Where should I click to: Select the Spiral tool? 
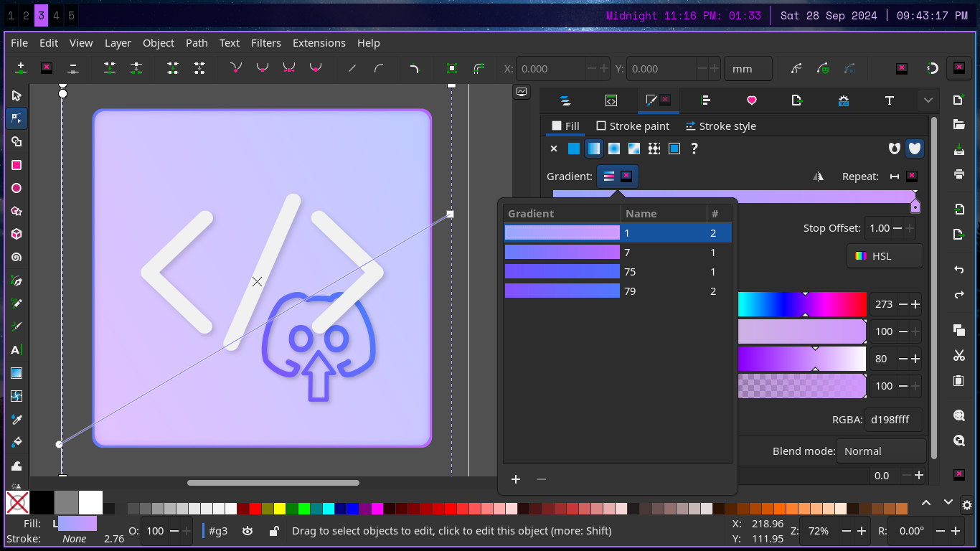(17, 257)
